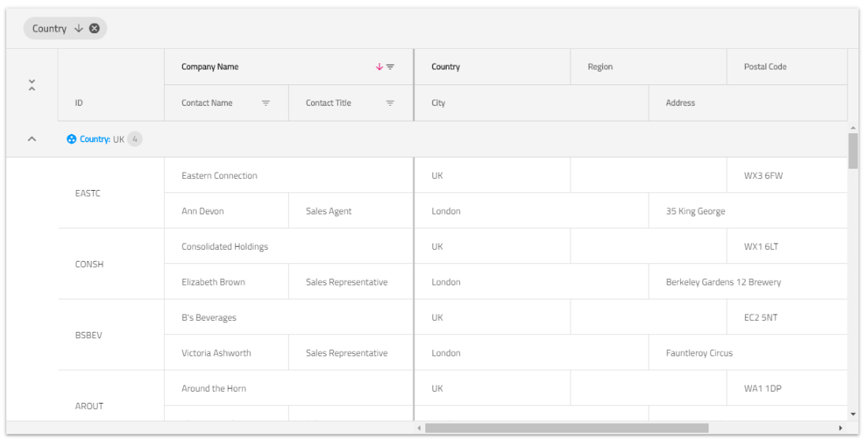The width and height of the screenshot is (868, 443).
Task: Select the Sales Agent cell
Action: point(351,210)
